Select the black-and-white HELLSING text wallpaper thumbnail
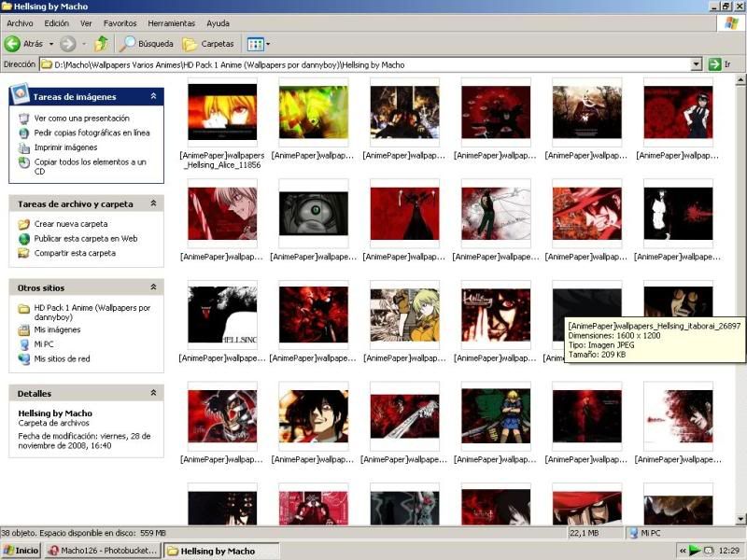 (x=222, y=315)
